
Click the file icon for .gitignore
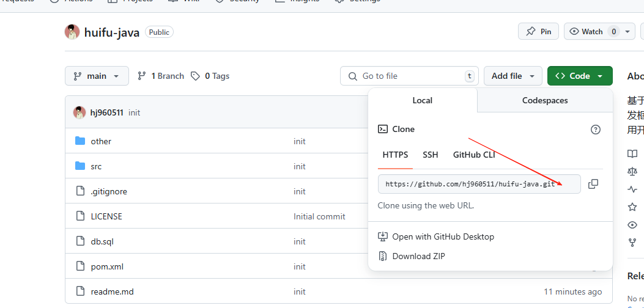pyautogui.click(x=81, y=191)
